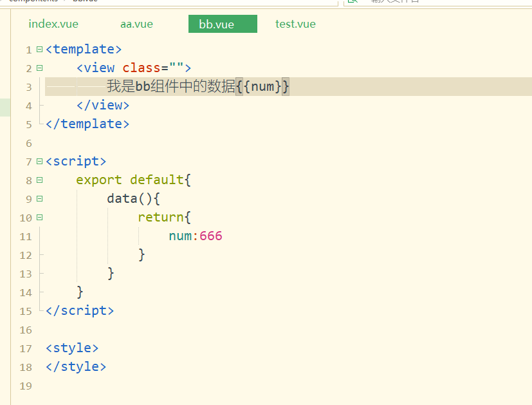532x405 pixels.
Task: Click the export default keyword
Action: (x=129, y=180)
